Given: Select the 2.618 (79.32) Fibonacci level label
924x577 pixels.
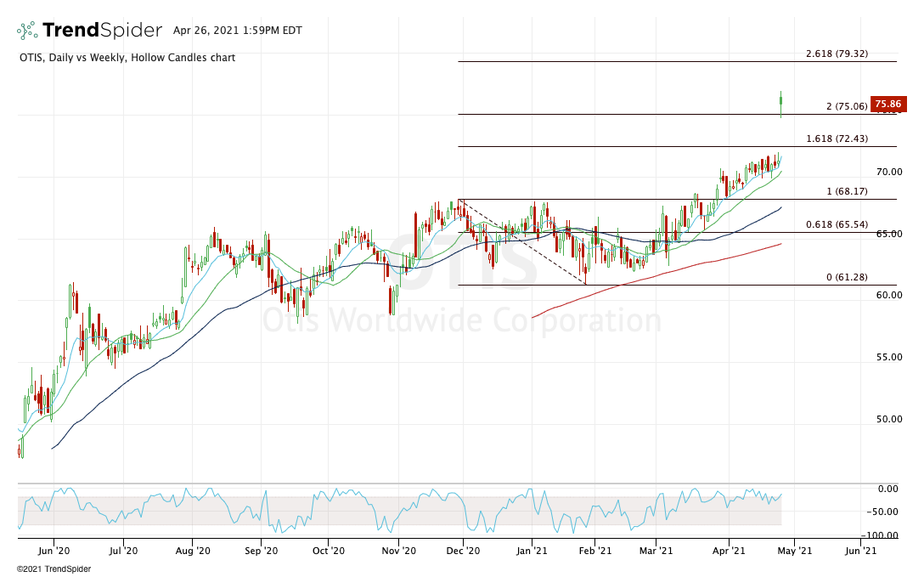Looking at the screenshot, I should [837, 54].
